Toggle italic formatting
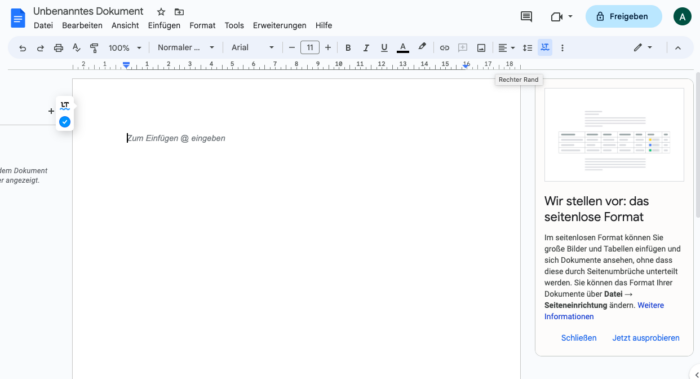Viewport: 700px width, 379px height. [x=366, y=48]
